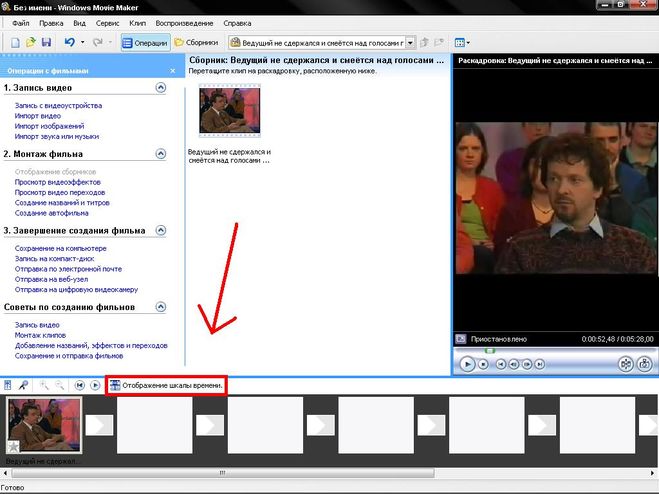Click the Take picture camera icon
Screen dimensions: 659x494
(644, 364)
